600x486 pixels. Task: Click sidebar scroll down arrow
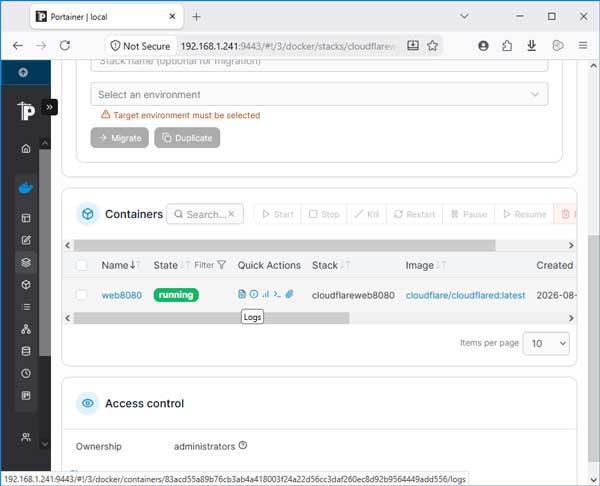click(45, 444)
